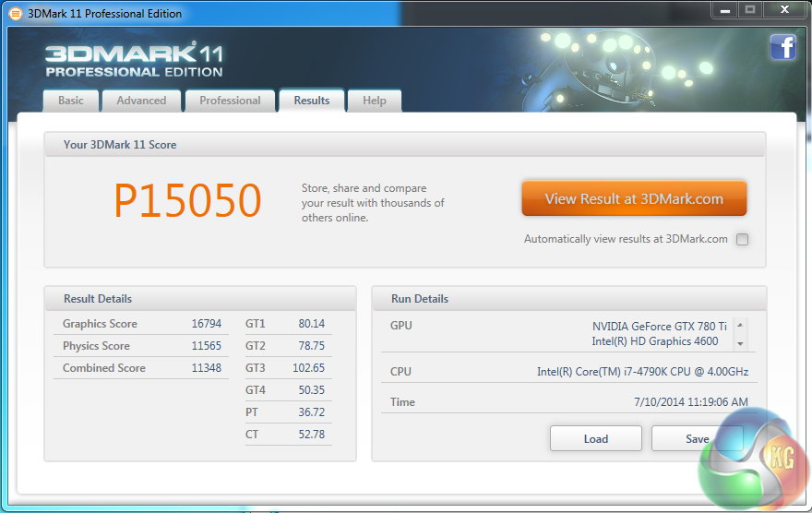Image resolution: width=812 pixels, height=513 pixels.
Task: Click Intel(R) HD Graphics 4600 entry
Action: pyautogui.click(x=654, y=341)
